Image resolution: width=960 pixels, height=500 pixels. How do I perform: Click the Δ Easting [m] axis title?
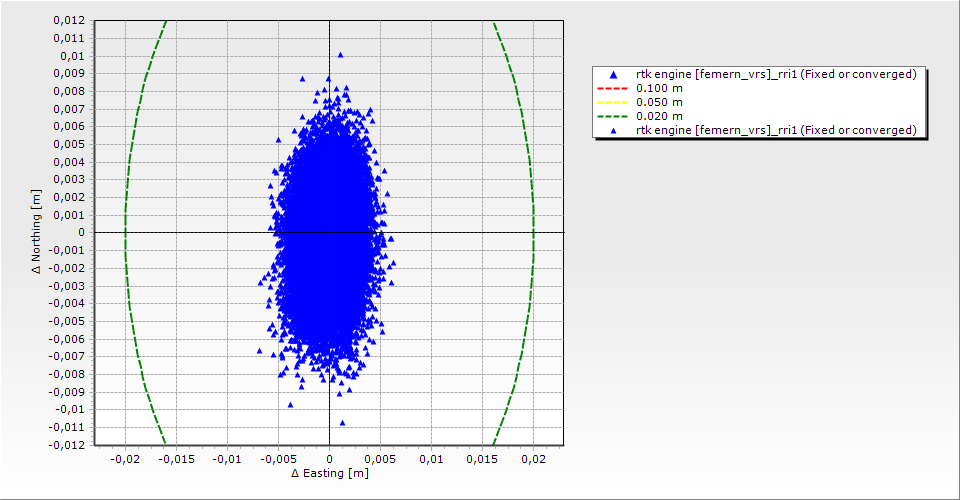[x=329, y=473]
